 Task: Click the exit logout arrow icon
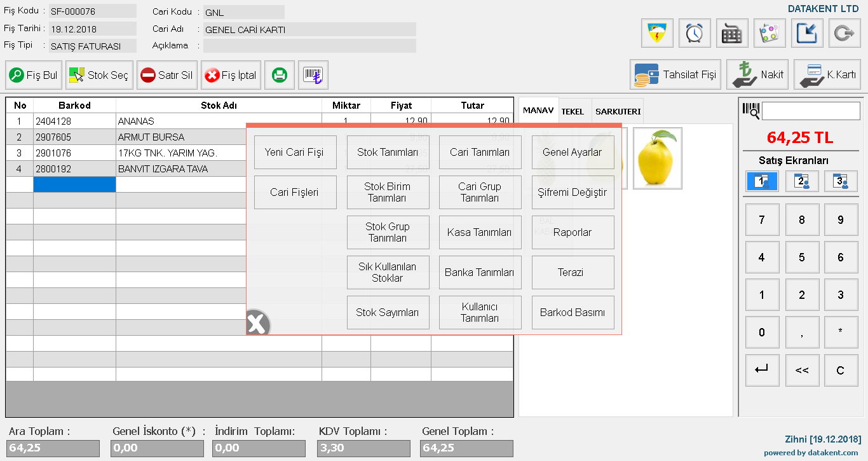tap(844, 33)
